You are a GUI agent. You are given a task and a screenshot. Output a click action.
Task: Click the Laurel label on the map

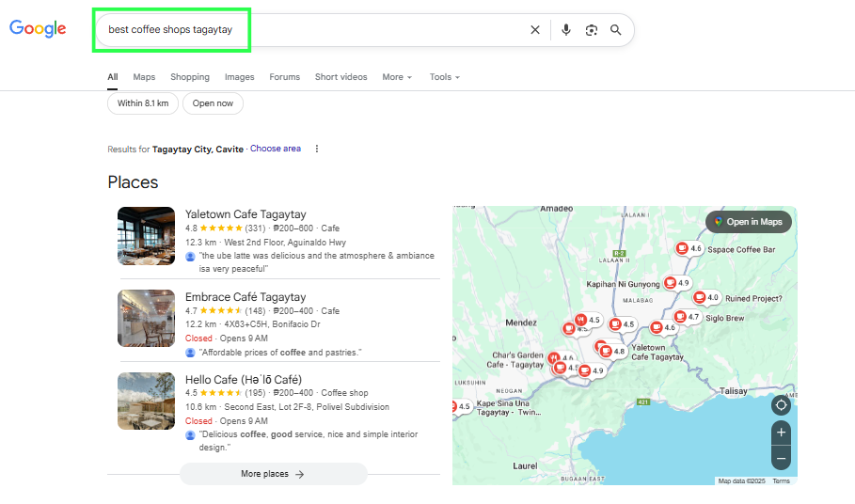pyautogui.click(x=525, y=466)
